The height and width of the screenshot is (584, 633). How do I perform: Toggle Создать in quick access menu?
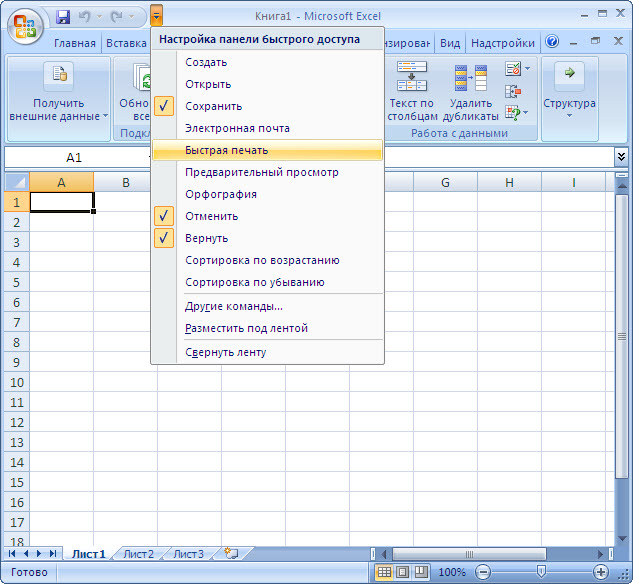268,62
